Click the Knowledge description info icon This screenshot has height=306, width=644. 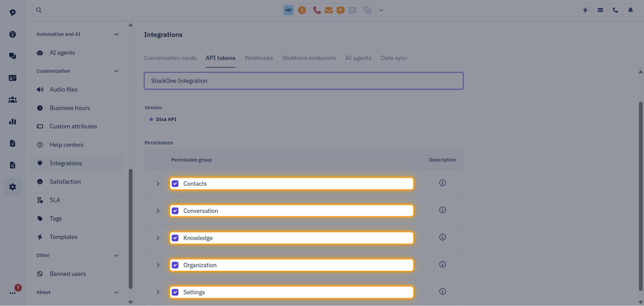coord(442,237)
